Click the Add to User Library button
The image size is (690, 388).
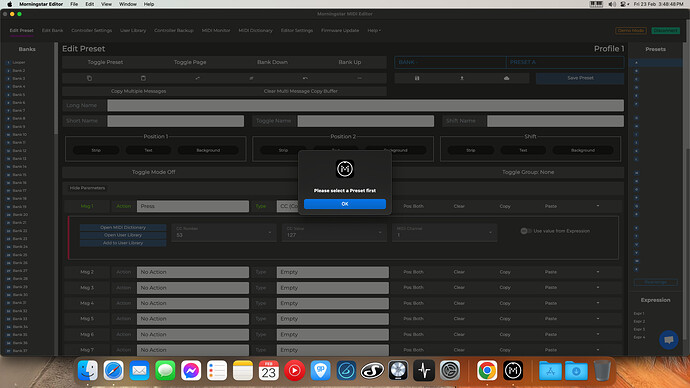point(123,243)
